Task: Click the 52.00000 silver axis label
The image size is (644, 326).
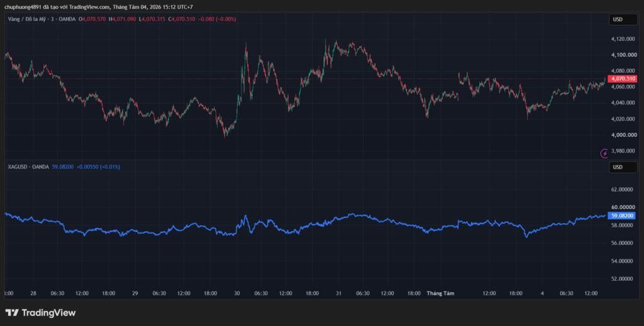Action: point(623,278)
